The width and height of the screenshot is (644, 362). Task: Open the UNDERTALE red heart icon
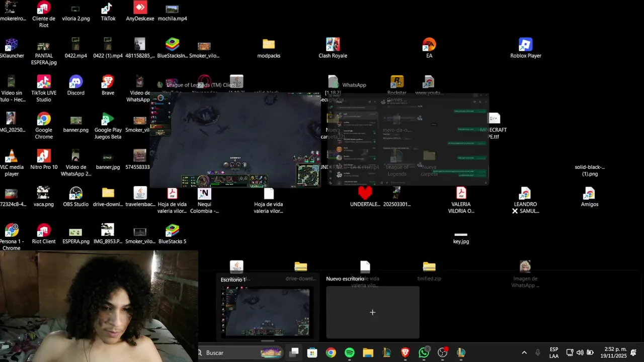coord(365,197)
